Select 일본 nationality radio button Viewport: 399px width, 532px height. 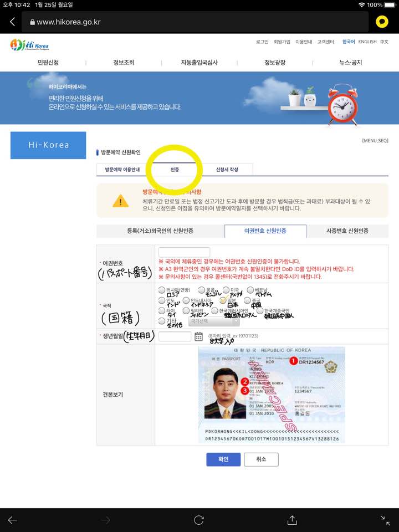[223, 300]
